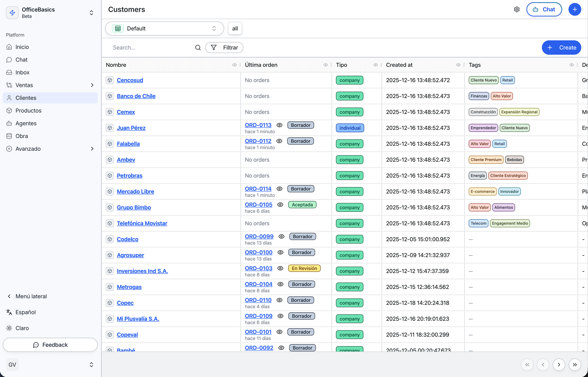Click Aceptada status badge for ORD-0105
Image resolution: width=588 pixels, height=377 pixels.
[302, 205]
